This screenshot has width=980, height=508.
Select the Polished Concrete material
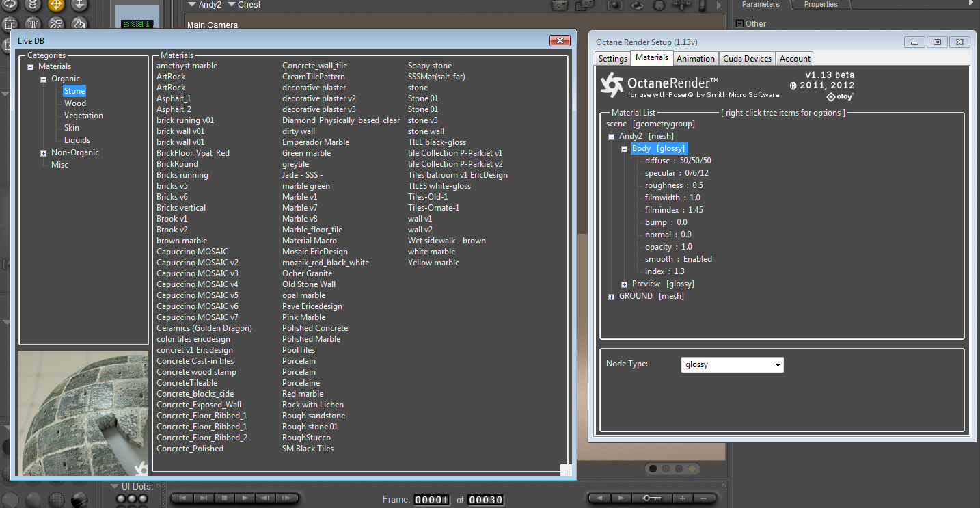(x=315, y=328)
